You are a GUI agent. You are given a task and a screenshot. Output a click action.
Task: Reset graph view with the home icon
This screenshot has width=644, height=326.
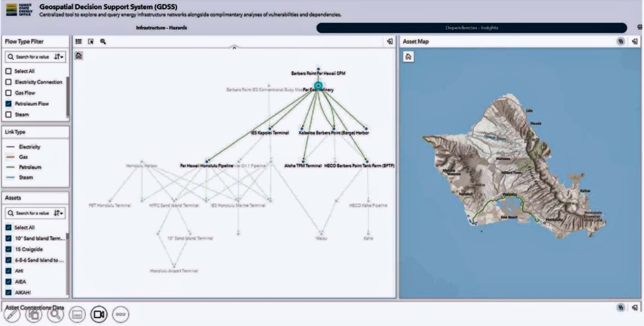coord(79,55)
